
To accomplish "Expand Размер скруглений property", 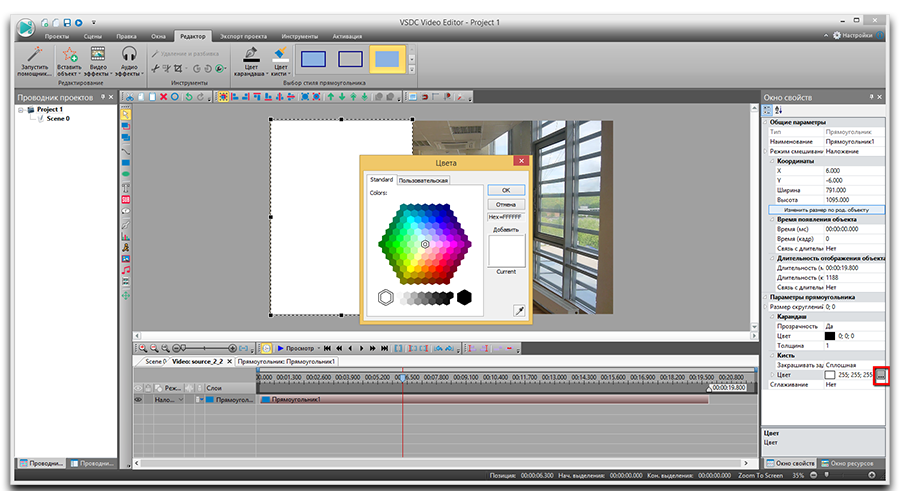I will point(765,307).
